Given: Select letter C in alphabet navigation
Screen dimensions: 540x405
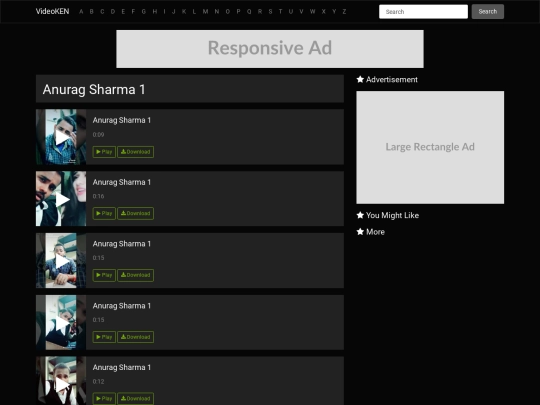Looking at the screenshot, I should coord(102,12).
